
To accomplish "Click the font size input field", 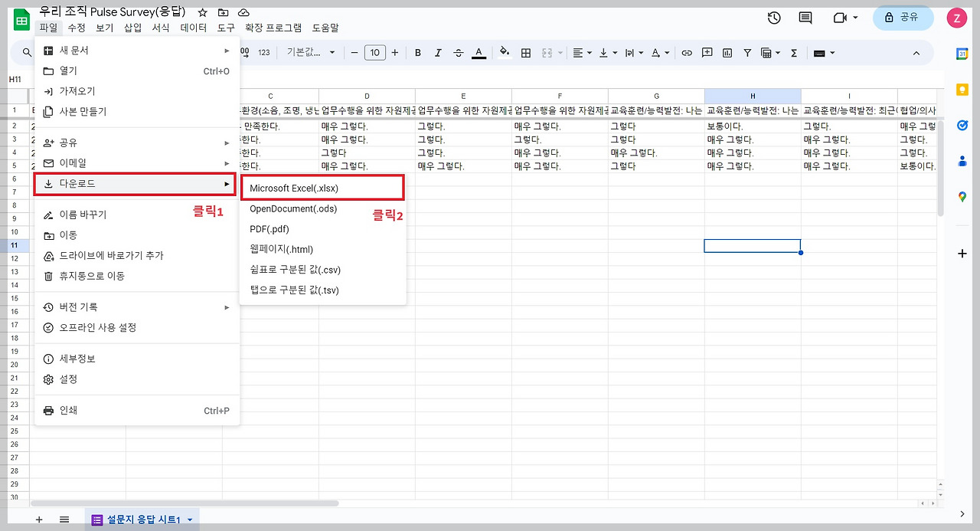I will click(374, 53).
